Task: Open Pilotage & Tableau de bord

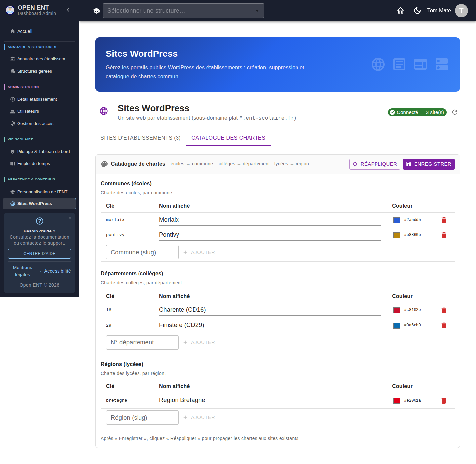Action: click(39, 152)
